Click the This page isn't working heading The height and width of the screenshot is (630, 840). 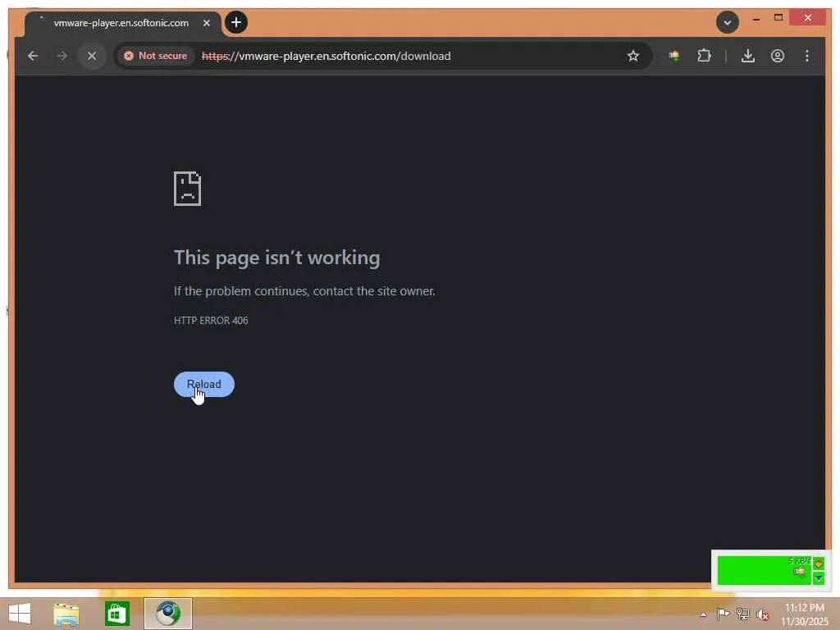point(277,258)
